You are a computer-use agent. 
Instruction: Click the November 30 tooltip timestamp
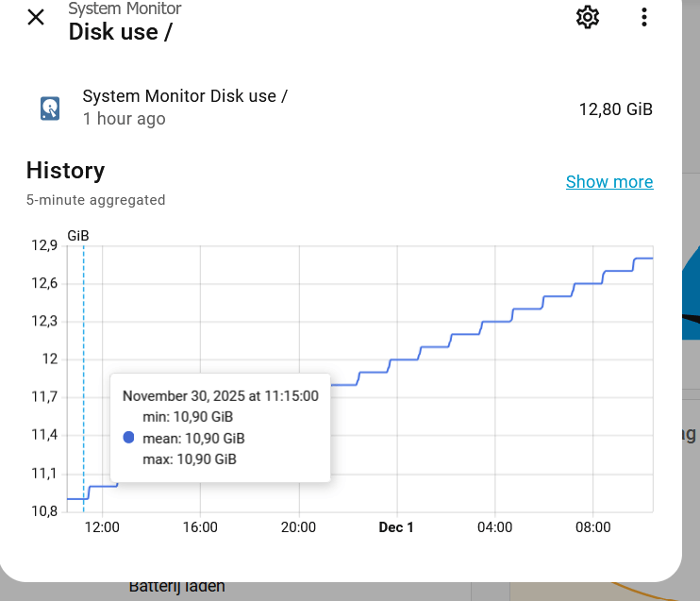(221, 396)
